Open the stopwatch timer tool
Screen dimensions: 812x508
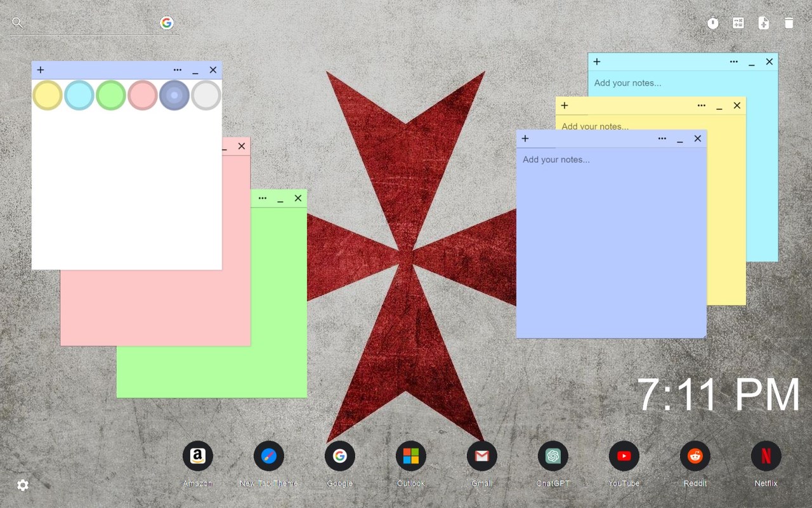(x=713, y=23)
